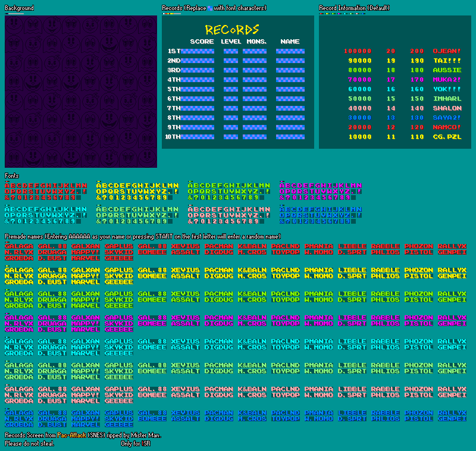Click the OJEAN! default name
The width and height of the screenshot is (476, 451).
click(447, 51)
